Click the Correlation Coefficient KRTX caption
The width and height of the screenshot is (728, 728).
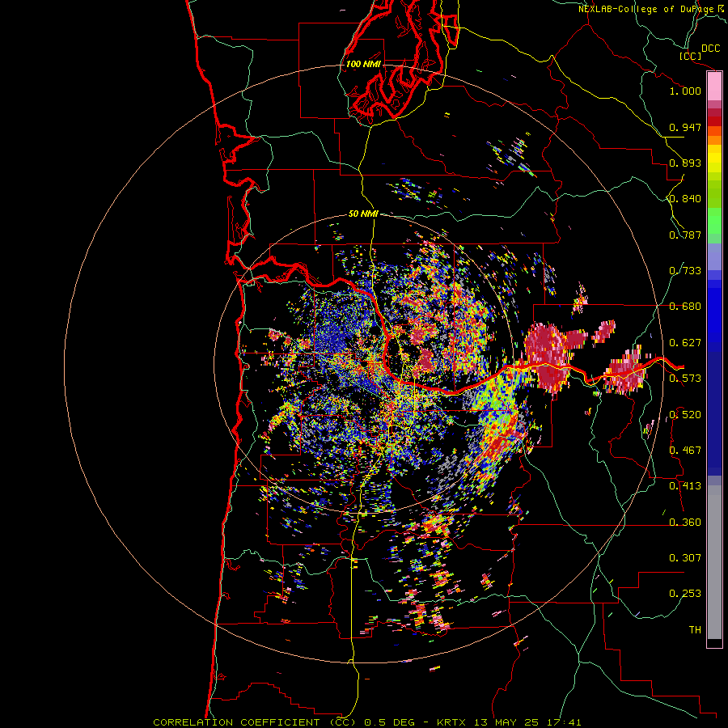(366, 722)
